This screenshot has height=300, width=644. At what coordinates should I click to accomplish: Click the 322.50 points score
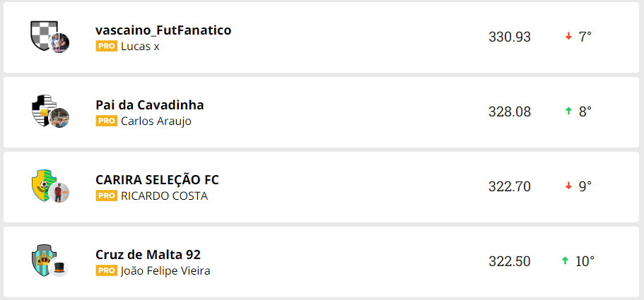(x=509, y=261)
